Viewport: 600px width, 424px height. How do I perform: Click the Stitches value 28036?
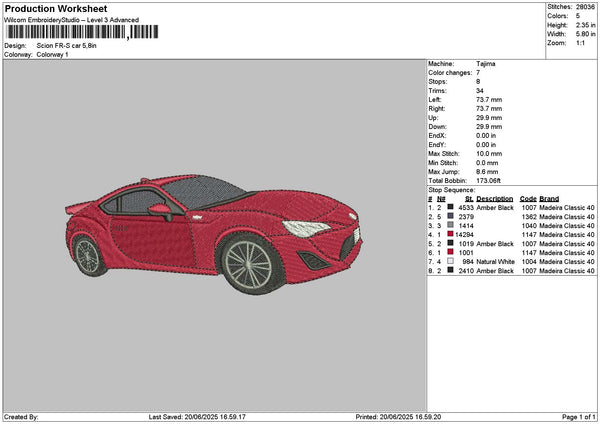[x=585, y=7]
